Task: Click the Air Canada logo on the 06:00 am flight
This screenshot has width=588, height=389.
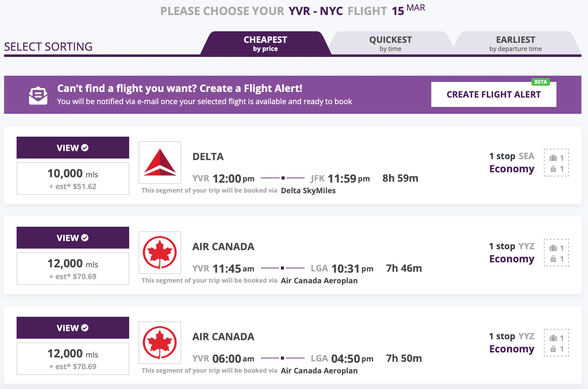Action: click(x=160, y=342)
